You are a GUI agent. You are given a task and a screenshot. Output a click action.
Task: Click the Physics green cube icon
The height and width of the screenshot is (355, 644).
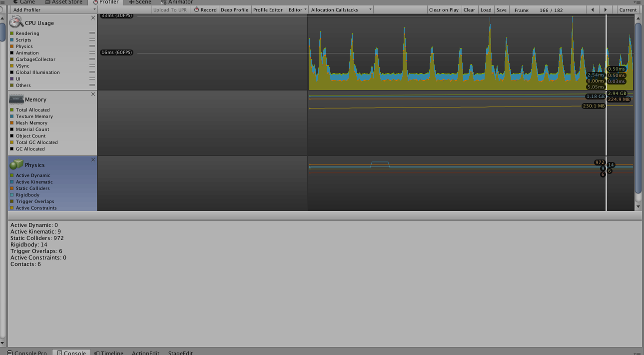point(16,164)
